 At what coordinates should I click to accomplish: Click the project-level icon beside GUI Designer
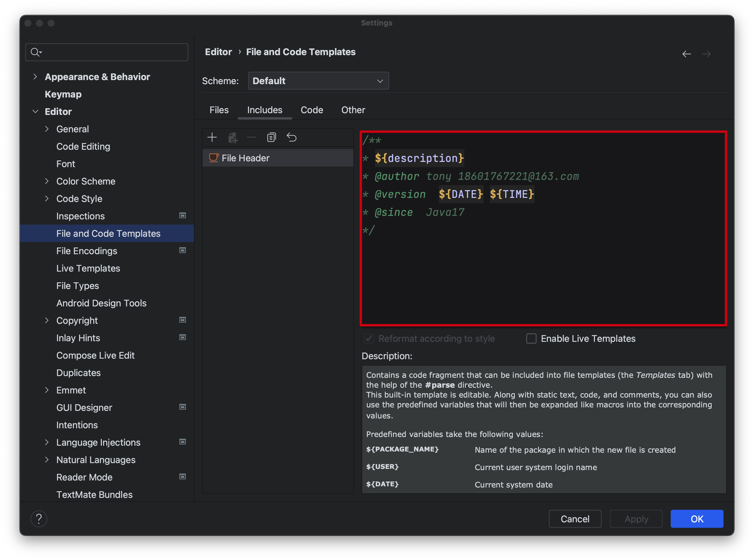coord(182,407)
